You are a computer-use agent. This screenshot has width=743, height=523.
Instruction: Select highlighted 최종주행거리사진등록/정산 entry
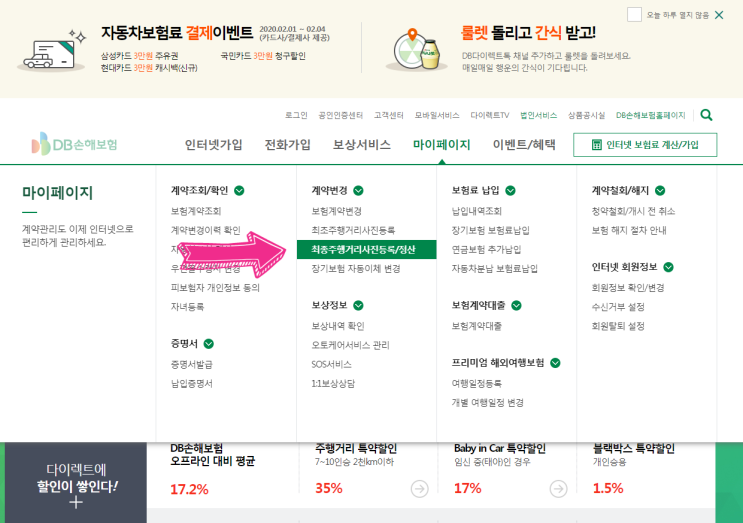[x=366, y=250]
